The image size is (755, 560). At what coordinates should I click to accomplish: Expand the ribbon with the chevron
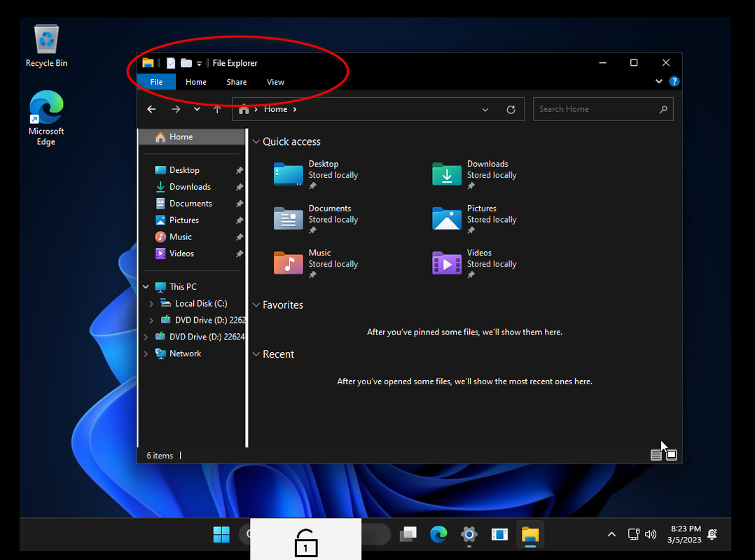(658, 81)
